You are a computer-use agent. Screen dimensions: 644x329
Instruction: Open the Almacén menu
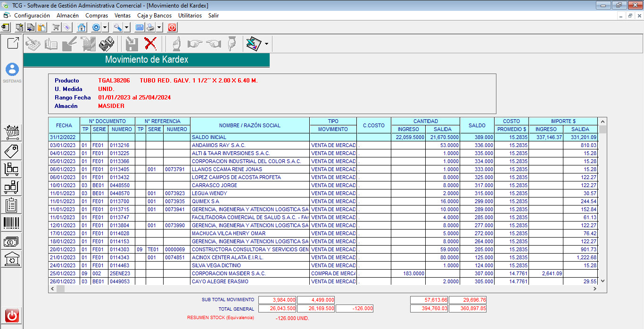pos(67,16)
